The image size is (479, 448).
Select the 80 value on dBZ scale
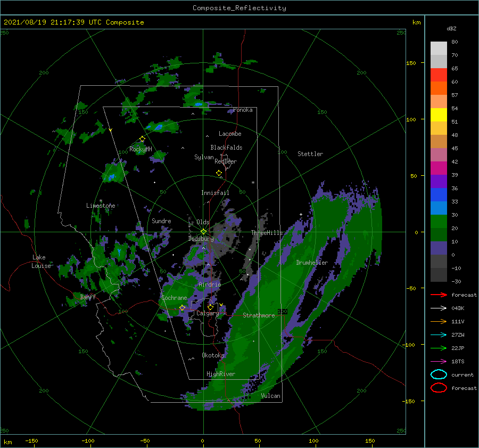[x=455, y=42]
